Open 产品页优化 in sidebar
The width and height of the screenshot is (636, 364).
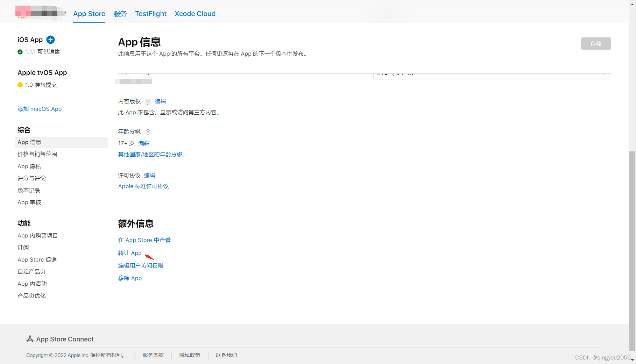31,295
